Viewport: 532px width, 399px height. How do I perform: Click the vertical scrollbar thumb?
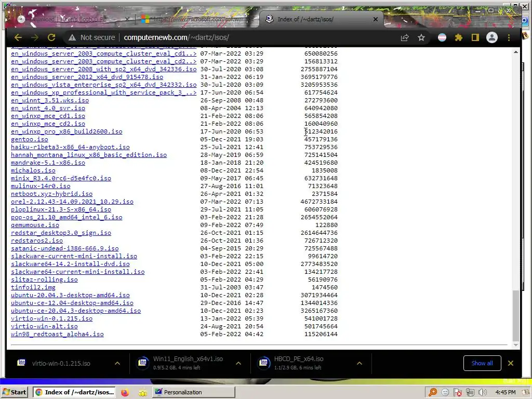click(x=516, y=315)
